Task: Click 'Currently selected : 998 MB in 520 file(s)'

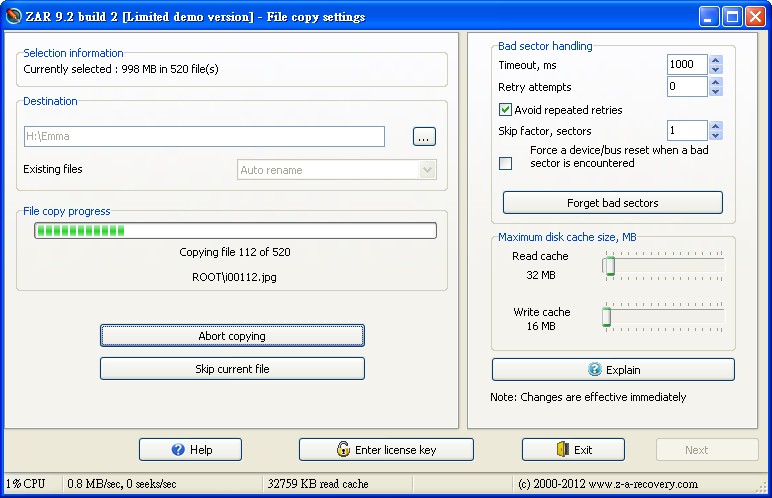Action: point(121,69)
